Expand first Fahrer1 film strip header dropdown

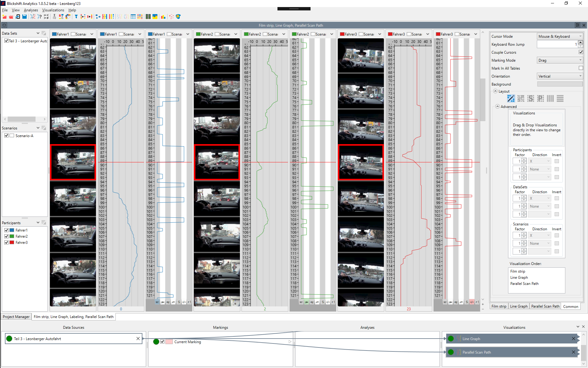pyautogui.click(x=92, y=34)
